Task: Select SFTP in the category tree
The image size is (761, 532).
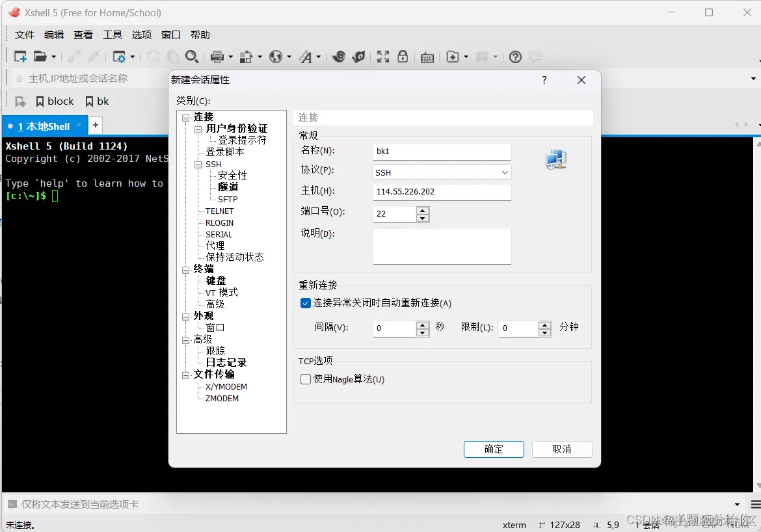Action: (228, 200)
